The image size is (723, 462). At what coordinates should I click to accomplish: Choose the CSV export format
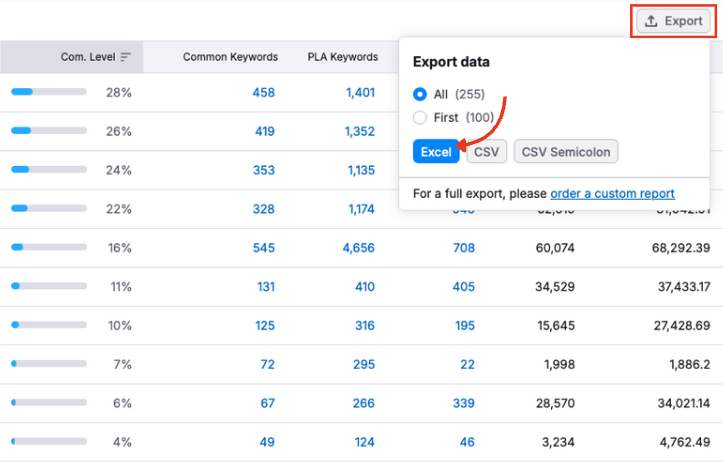click(x=487, y=152)
